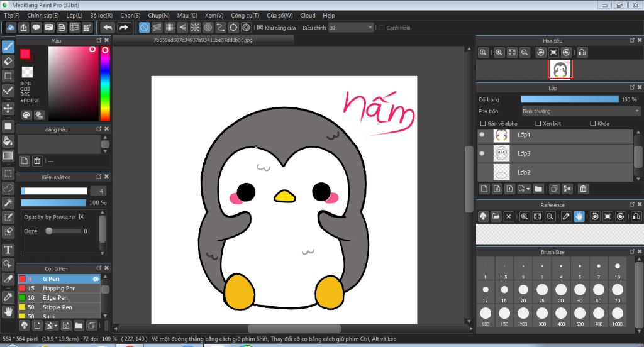This screenshot has width=644, height=347.
Task: Select the Move tool
Action: tap(8, 108)
